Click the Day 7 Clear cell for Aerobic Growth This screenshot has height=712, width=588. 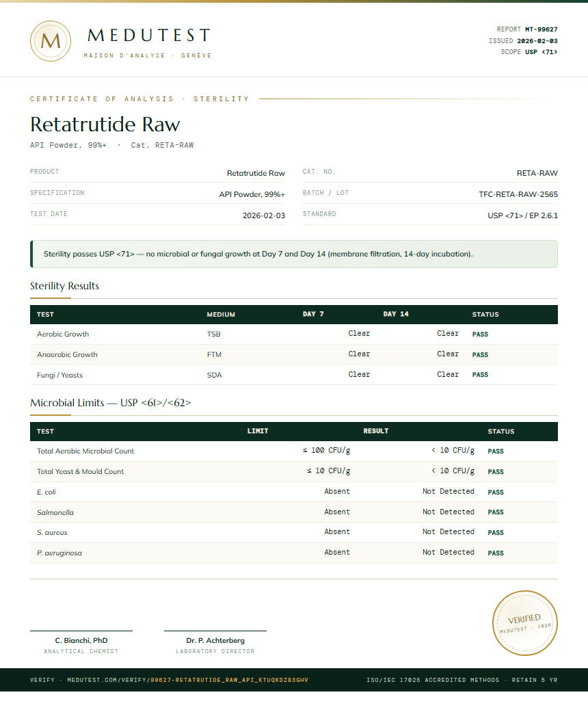(x=359, y=333)
